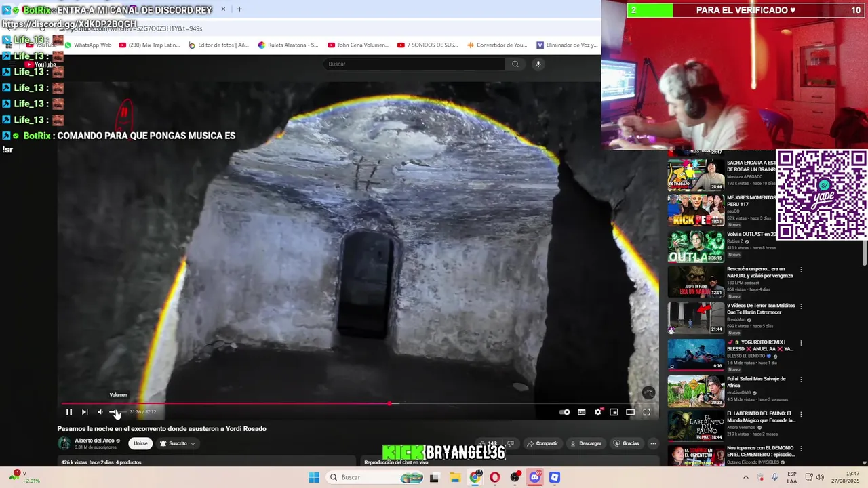Screen dimensions: 868x488
Task: Open the Eliminador de Voz bookmark
Action: click(568, 45)
